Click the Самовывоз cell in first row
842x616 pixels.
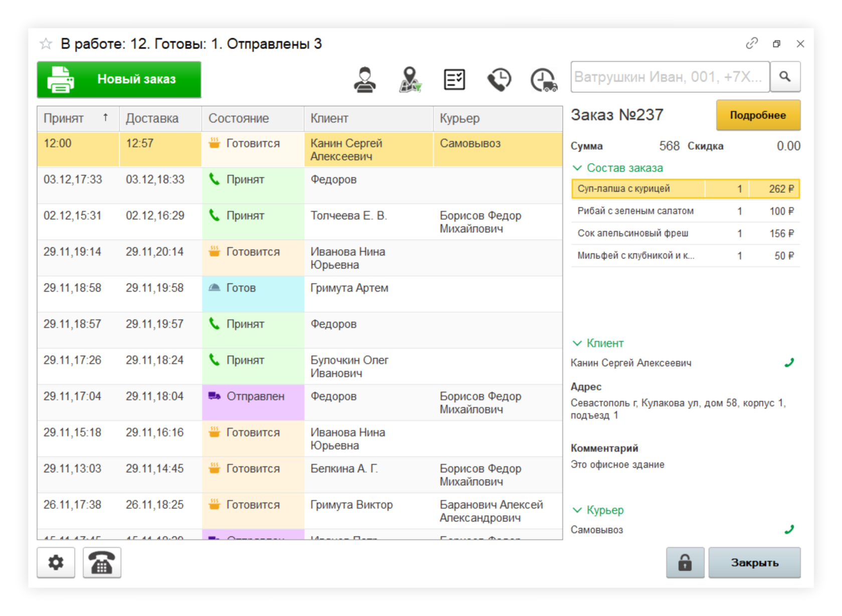498,149
